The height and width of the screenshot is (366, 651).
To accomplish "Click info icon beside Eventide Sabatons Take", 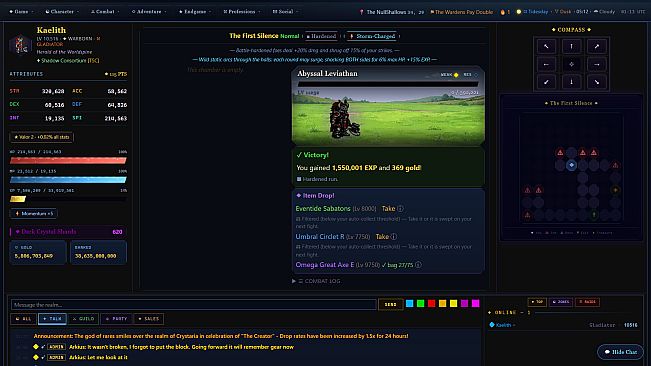I will click(400, 209).
